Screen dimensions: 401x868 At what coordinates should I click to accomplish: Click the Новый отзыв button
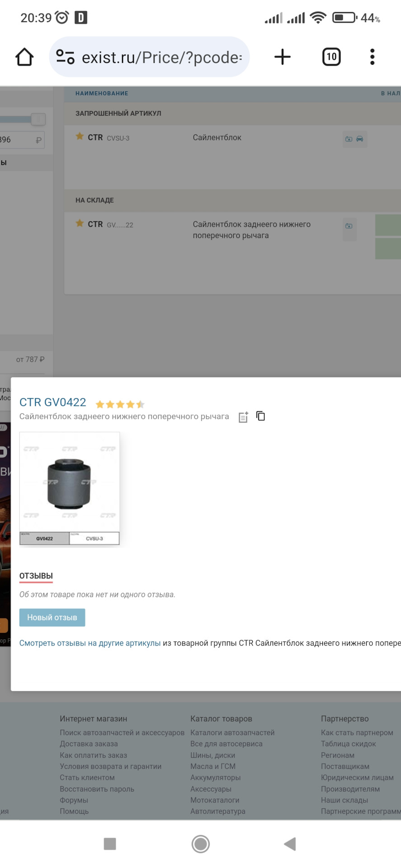click(x=52, y=618)
